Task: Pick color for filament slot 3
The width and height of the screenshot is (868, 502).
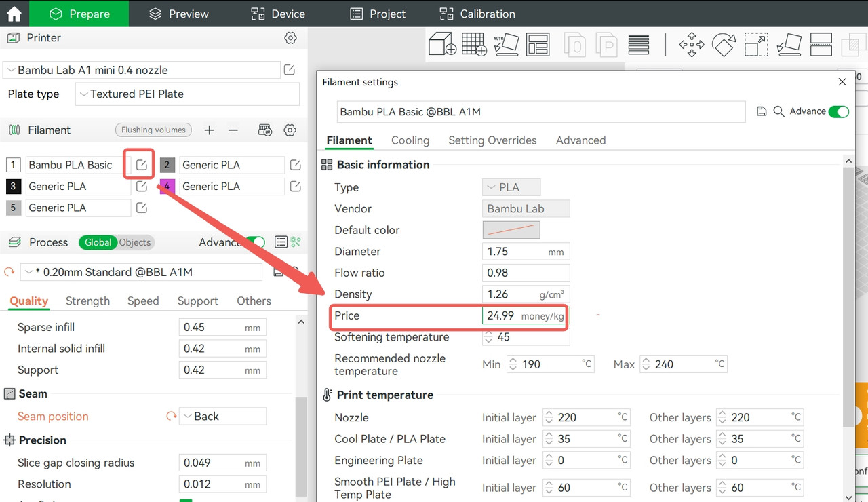Action: [13, 187]
